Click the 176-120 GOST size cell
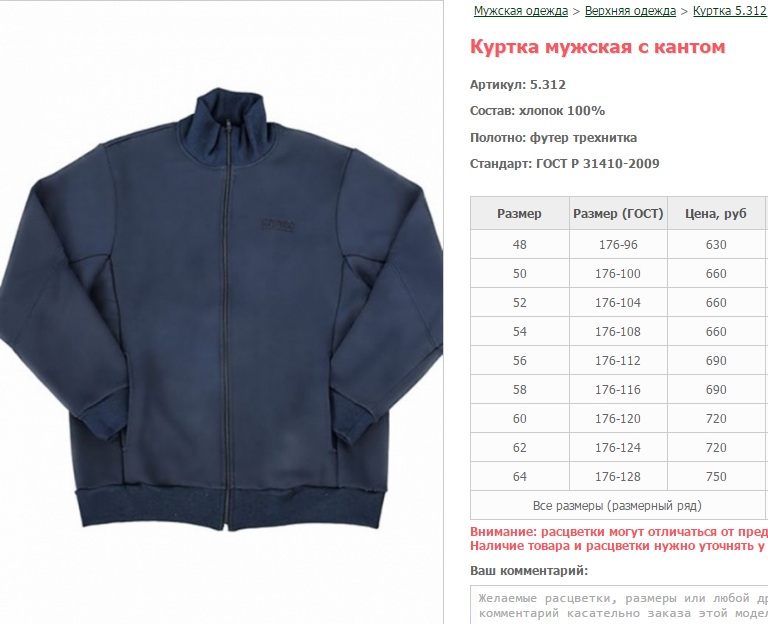This screenshot has height=624, width=768. point(618,419)
